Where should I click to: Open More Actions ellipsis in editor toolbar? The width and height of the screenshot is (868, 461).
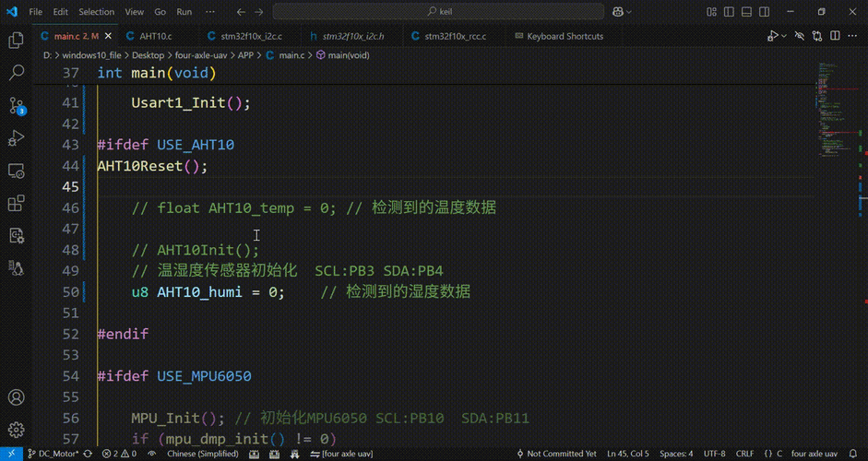(853, 36)
